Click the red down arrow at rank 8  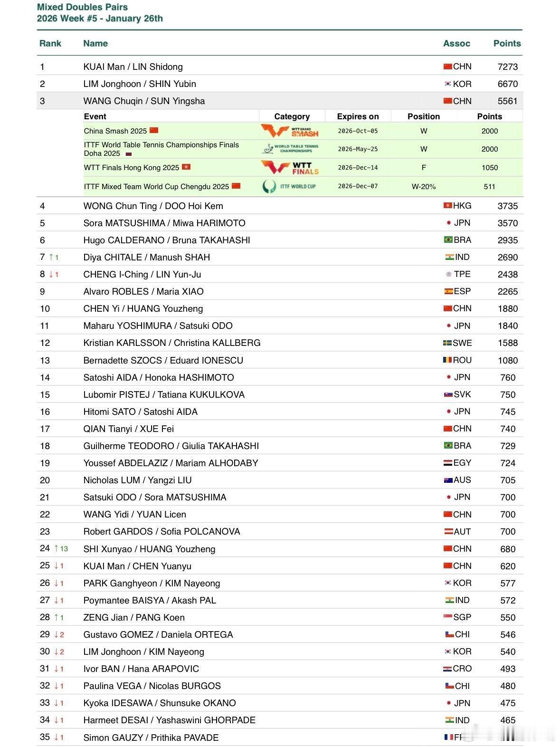click(x=51, y=274)
